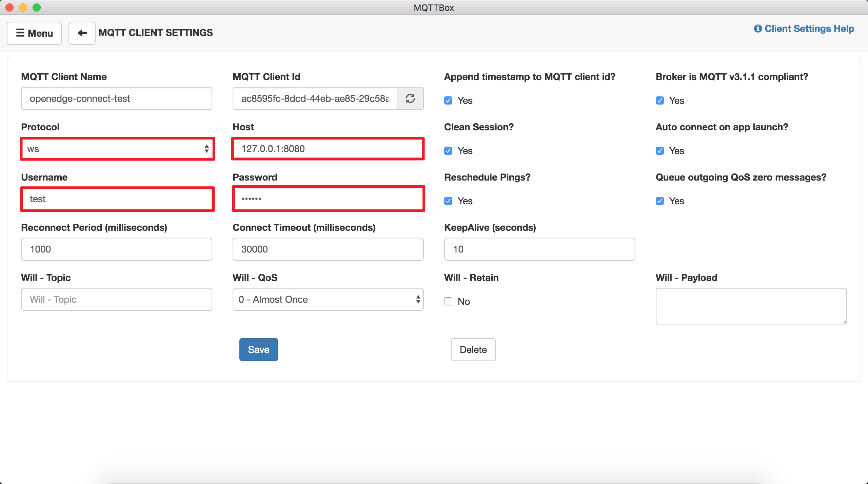Click the Host input field 127.0.0.1:8080
The width and height of the screenshot is (868, 484).
click(x=328, y=149)
